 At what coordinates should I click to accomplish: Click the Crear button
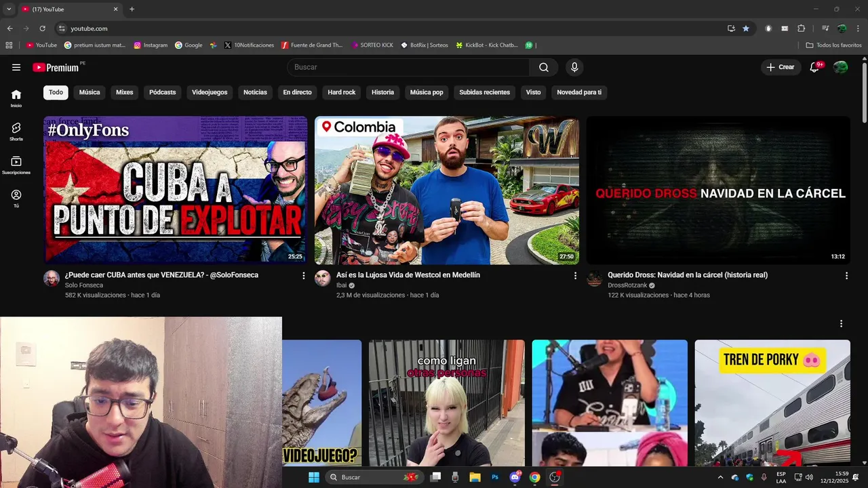coord(781,67)
